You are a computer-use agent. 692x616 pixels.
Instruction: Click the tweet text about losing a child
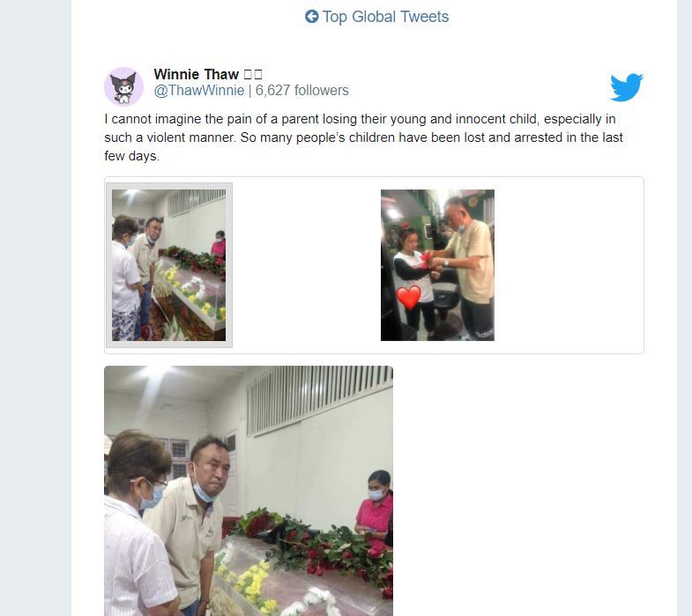click(x=364, y=137)
